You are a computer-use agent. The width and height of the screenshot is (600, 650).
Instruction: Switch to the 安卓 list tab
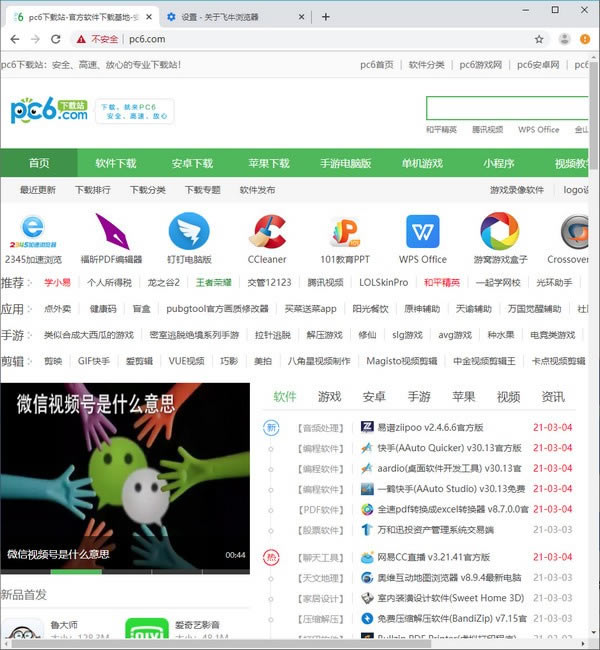click(374, 397)
